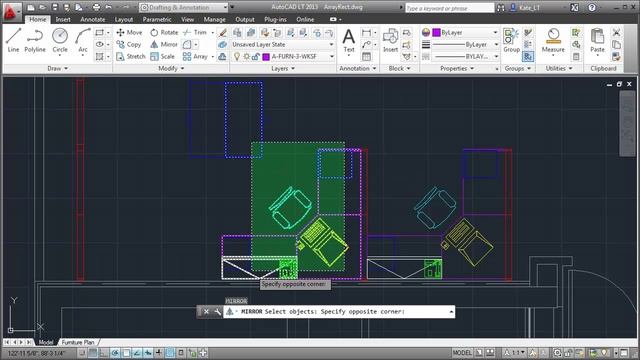Switch to the Manage ribbon tab
The image size is (640, 360).
pyautogui.click(x=214, y=19)
